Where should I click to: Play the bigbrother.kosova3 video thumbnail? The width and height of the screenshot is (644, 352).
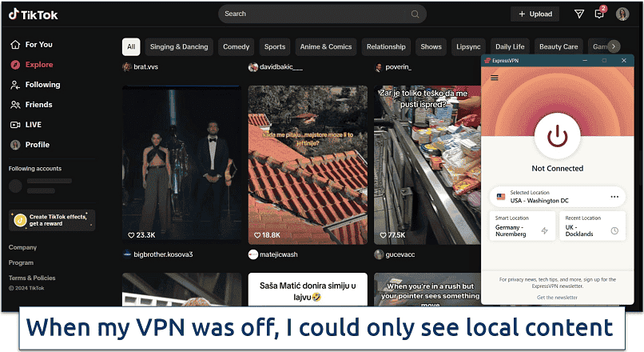182,165
